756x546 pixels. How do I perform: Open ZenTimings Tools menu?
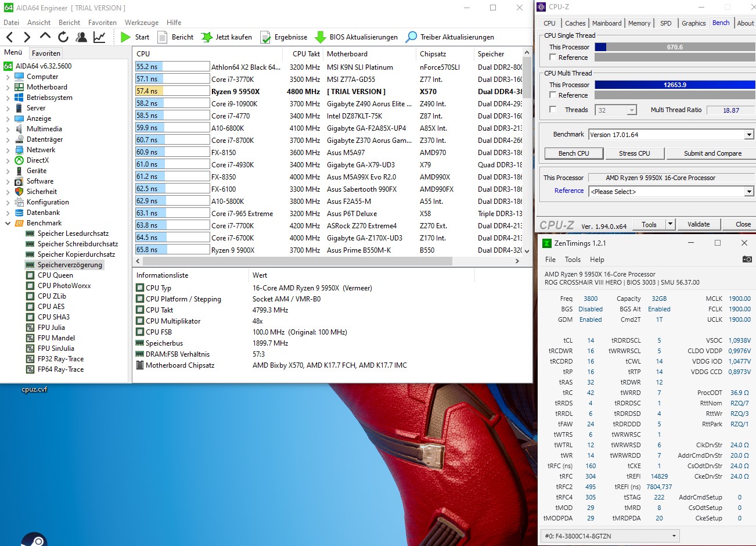pyautogui.click(x=573, y=260)
